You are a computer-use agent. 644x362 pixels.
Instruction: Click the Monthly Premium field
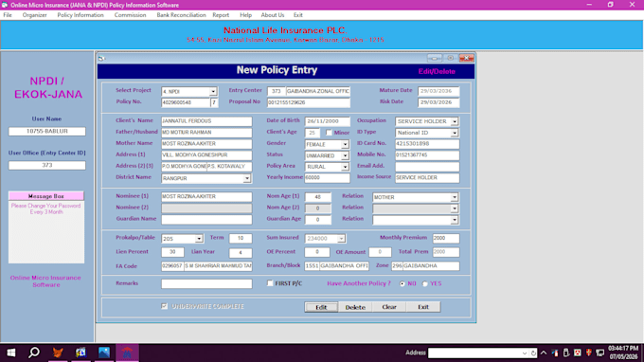pos(446,238)
